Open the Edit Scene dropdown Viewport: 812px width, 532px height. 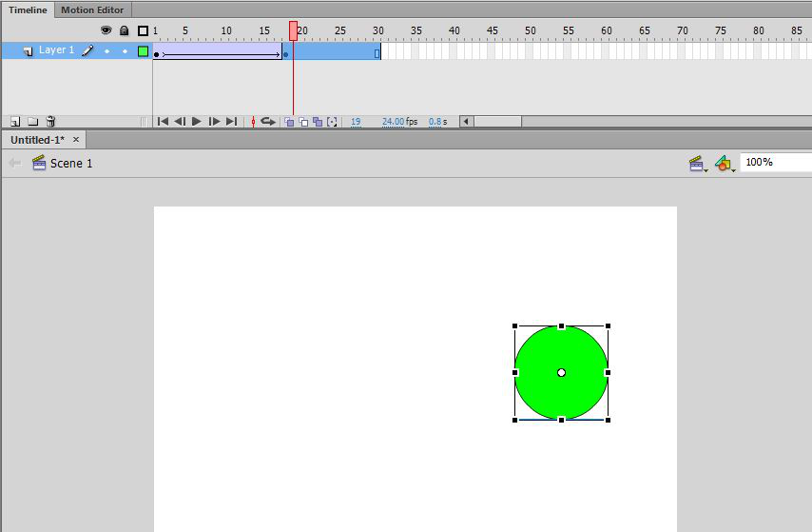(x=698, y=164)
